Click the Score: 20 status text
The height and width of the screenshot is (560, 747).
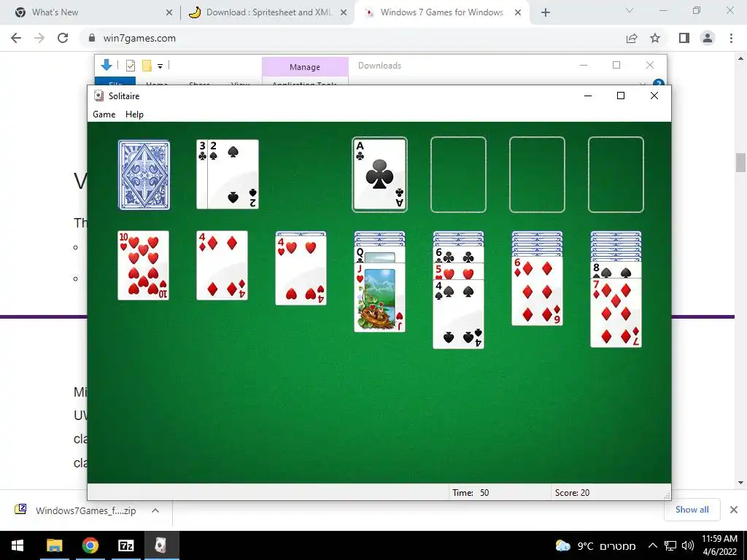point(572,492)
